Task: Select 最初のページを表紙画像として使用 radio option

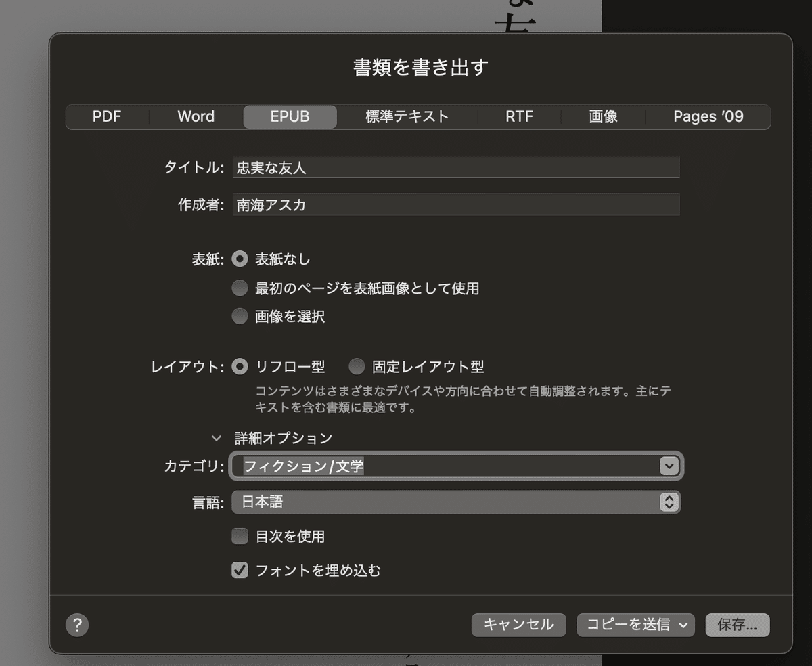Action: point(240,288)
